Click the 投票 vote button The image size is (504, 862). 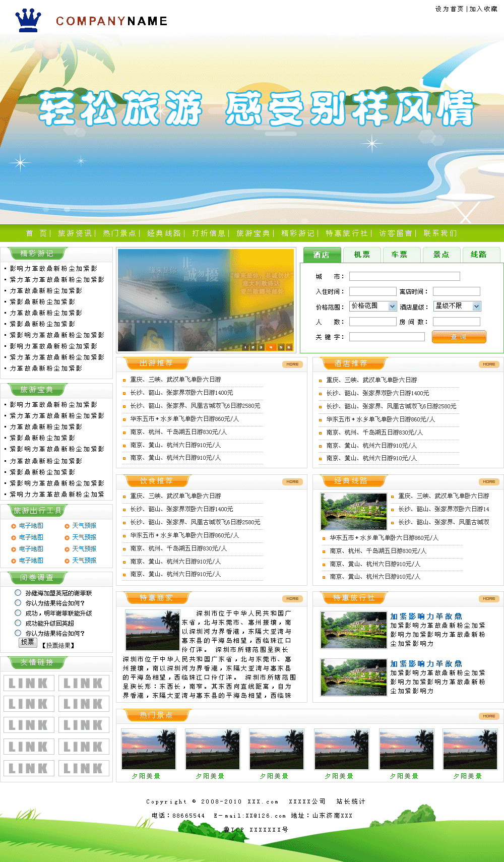coord(28,642)
